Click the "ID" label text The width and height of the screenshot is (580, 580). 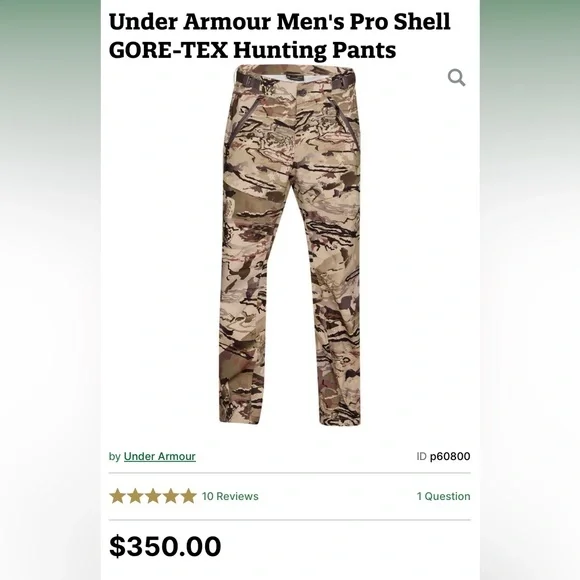[x=421, y=456]
